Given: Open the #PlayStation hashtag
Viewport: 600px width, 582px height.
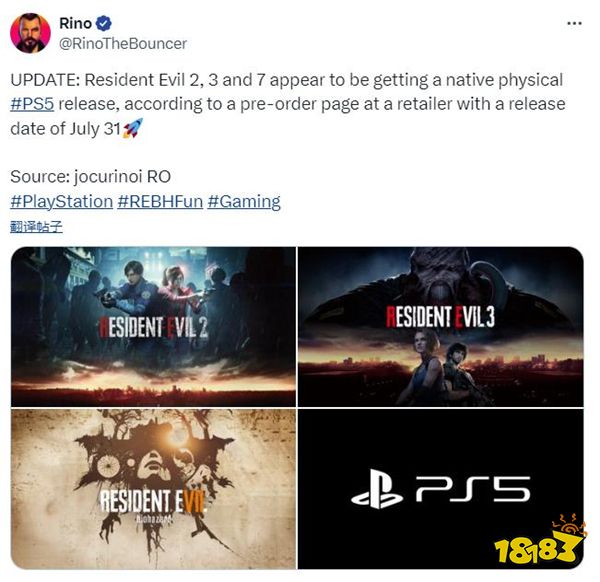Looking at the screenshot, I should coord(62,202).
